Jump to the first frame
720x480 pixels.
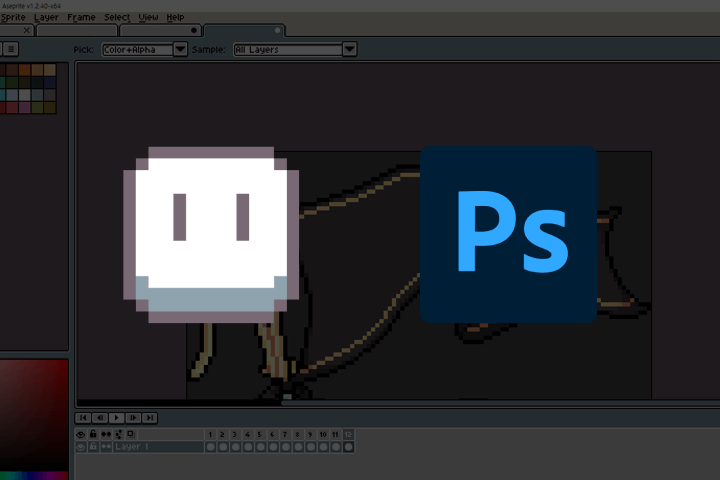(x=83, y=418)
